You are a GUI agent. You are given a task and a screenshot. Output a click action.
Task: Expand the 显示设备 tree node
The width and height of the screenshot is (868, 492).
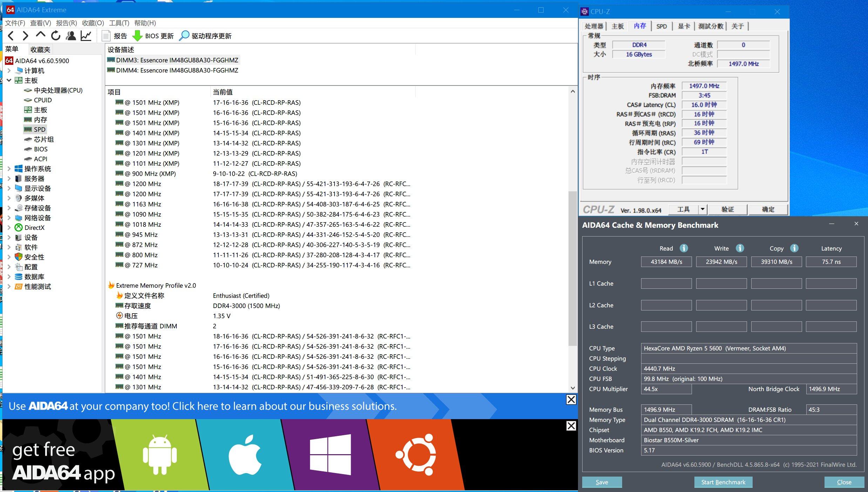click(x=9, y=188)
